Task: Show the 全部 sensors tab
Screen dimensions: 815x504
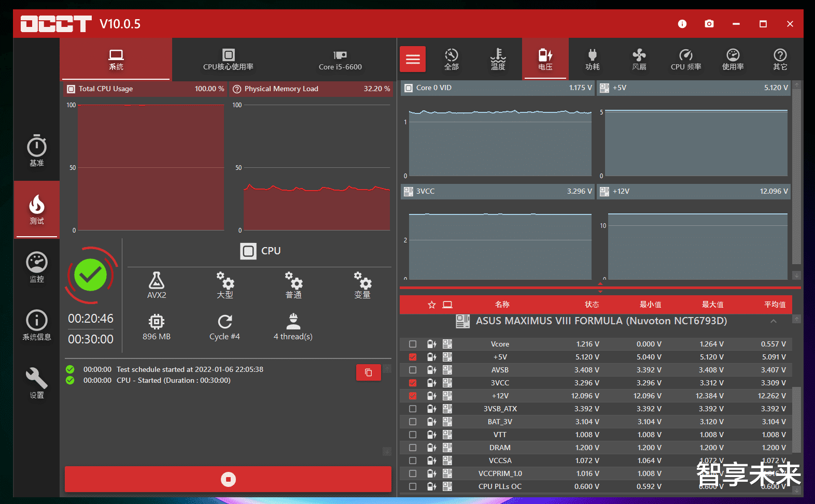Action: coord(452,59)
